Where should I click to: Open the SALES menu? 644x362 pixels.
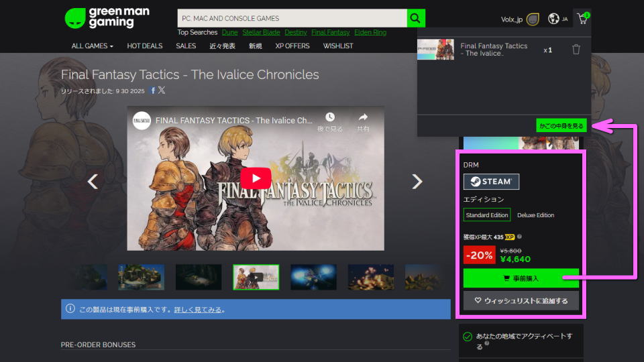pyautogui.click(x=186, y=46)
